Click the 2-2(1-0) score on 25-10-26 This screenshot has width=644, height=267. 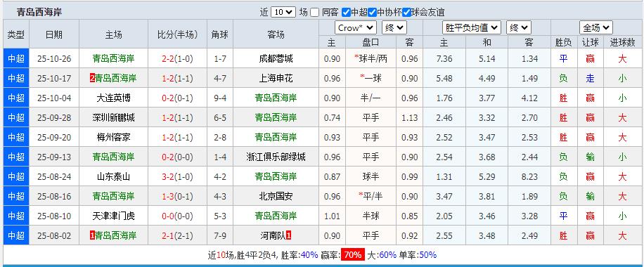pyautogui.click(x=177, y=59)
